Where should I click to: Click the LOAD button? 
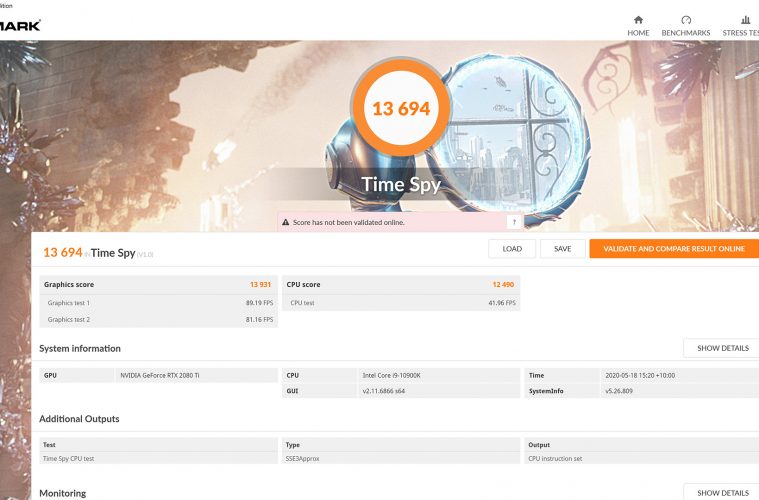512,249
